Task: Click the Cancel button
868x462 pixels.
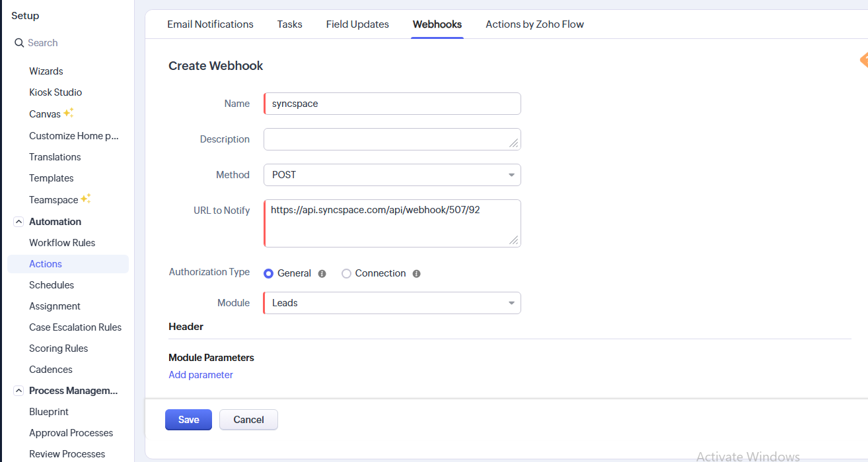Action: tap(248, 420)
